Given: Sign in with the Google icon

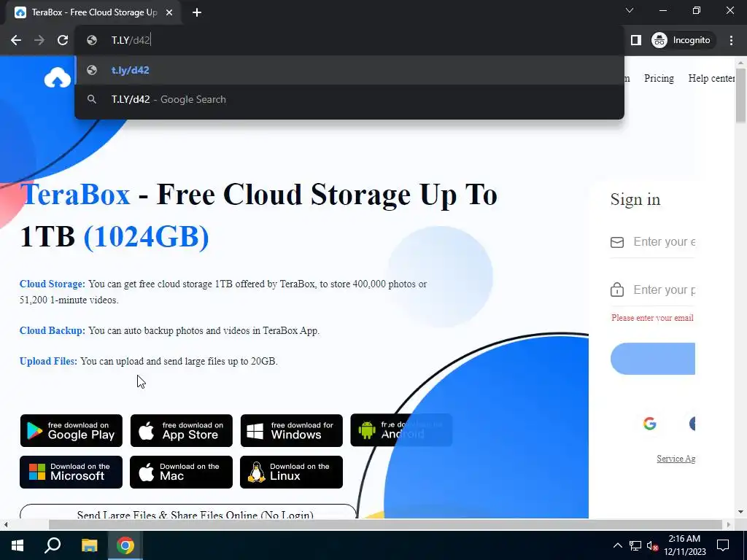Looking at the screenshot, I should [650, 424].
